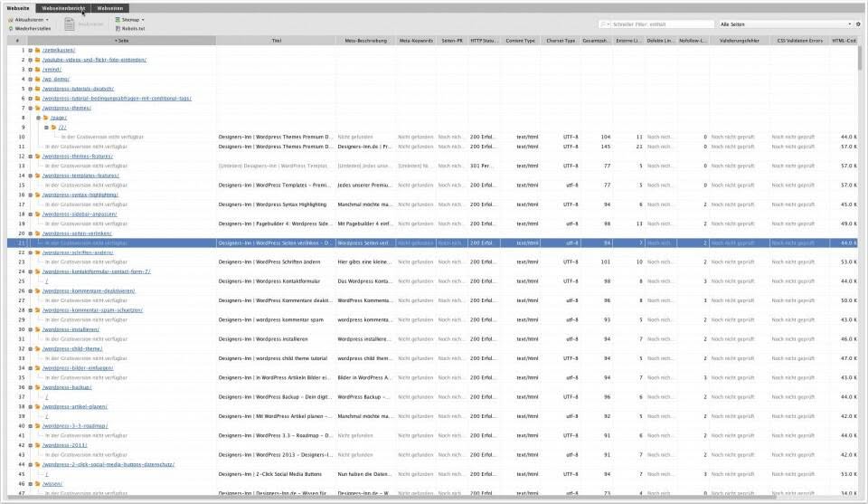The image size is (868, 504).
Task: Open the quick filter mode dropdown arrow
Action: (x=609, y=24)
